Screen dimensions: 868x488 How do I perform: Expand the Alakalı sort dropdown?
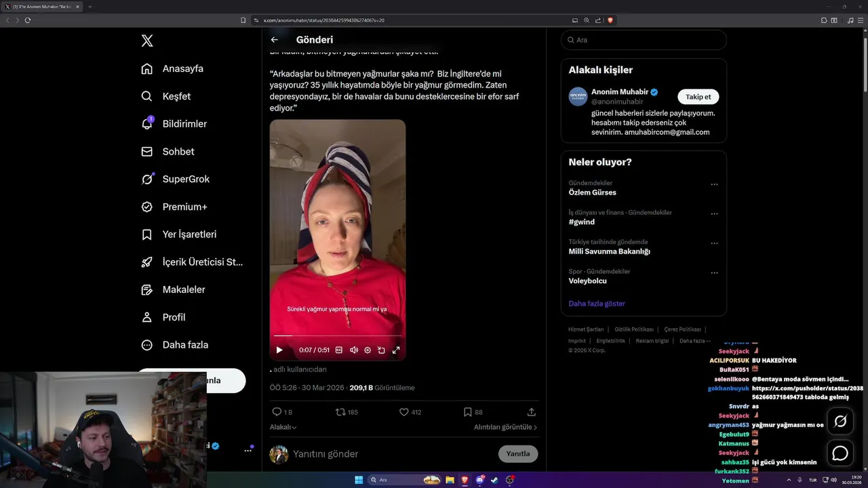pyautogui.click(x=283, y=428)
